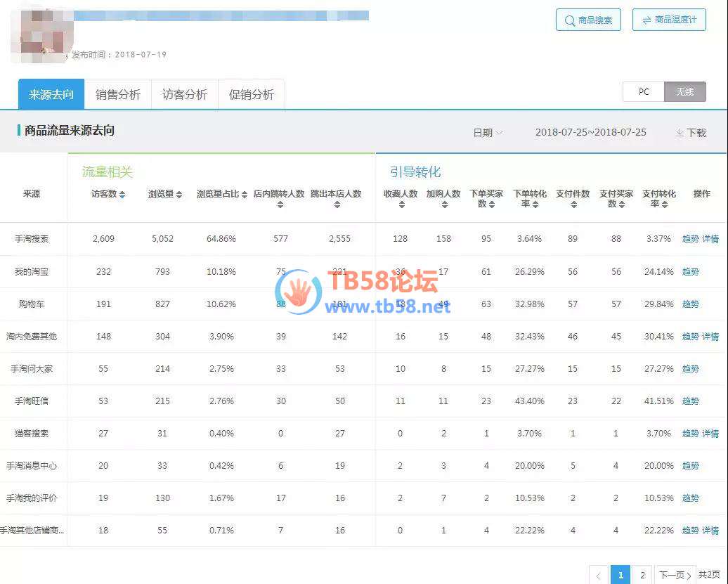Screen dimensions: 728x584
Task: Open 详情 for 淘内免费其他 row
Action: point(710,337)
